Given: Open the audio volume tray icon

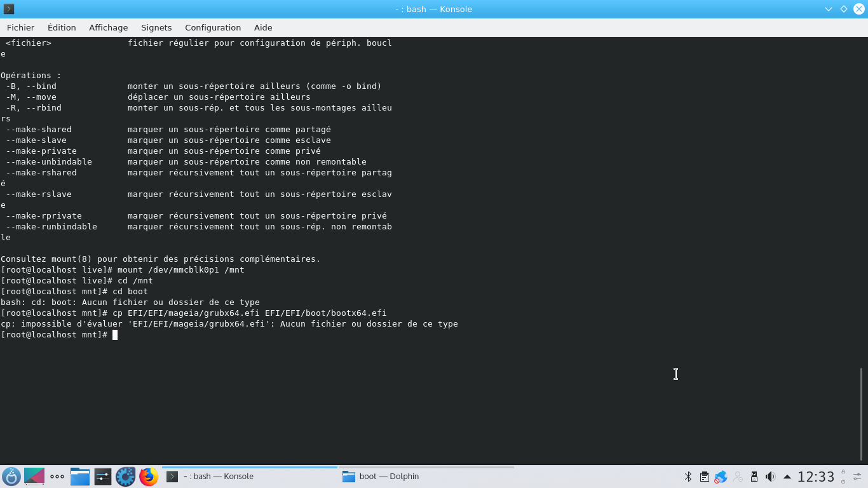Looking at the screenshot, I should point(771,477).
